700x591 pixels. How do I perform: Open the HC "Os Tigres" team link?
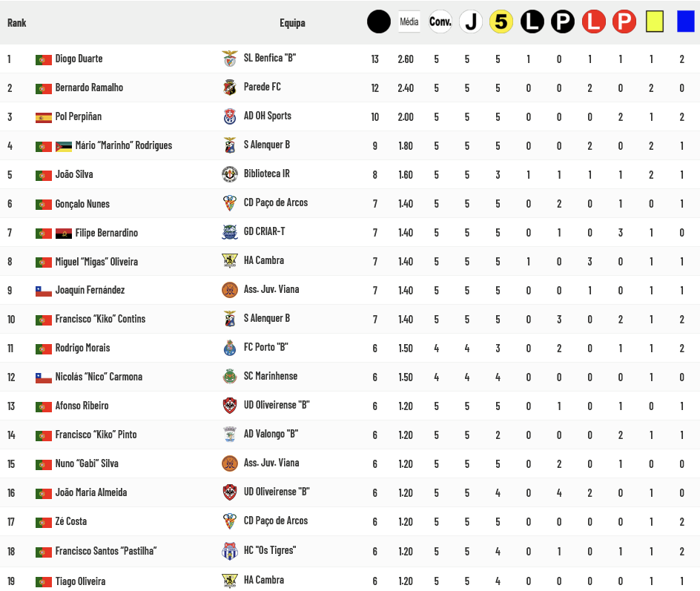(269, 550)
